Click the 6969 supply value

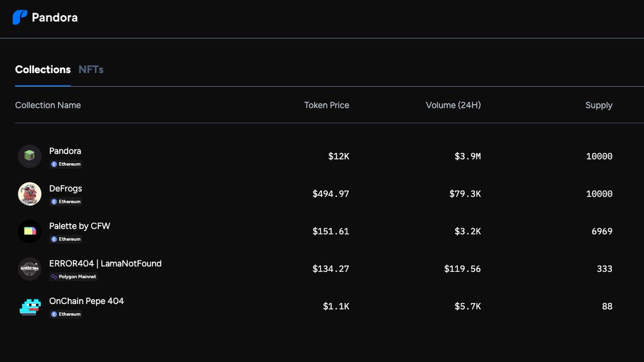coord(602,231)
